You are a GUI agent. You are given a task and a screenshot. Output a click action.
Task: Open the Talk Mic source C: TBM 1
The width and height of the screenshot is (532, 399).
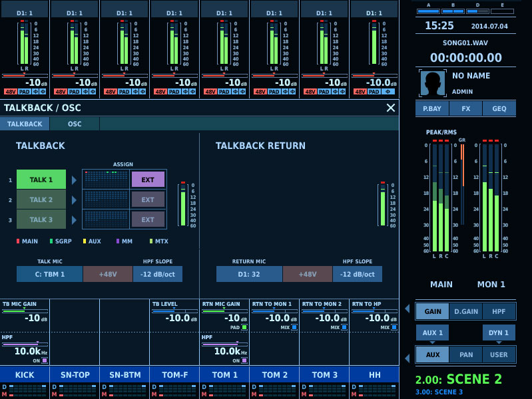(50, 274)
